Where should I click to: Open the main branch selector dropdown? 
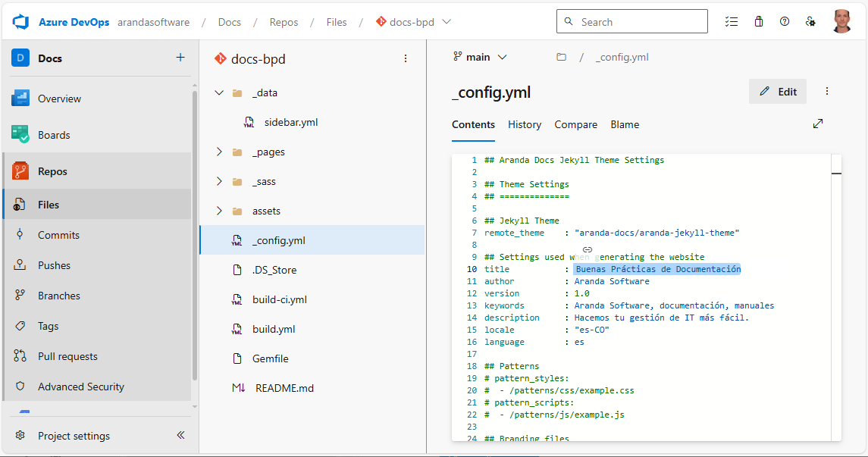pos(480,57)
